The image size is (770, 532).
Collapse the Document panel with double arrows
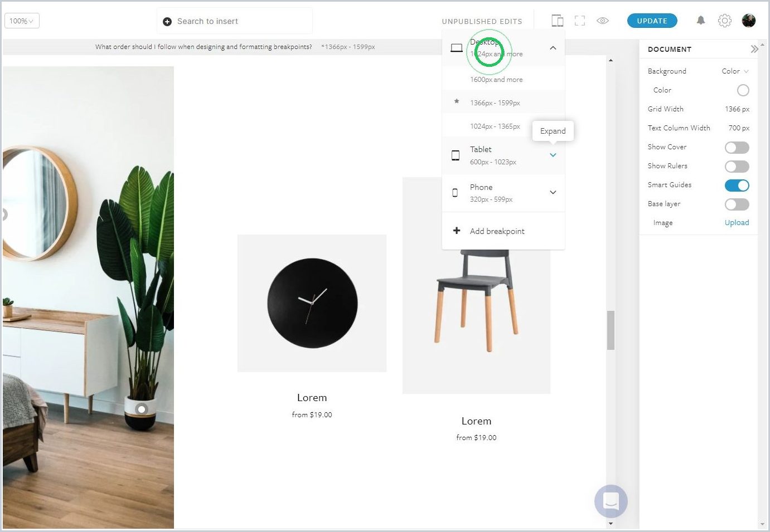click(x=754, y=49)
